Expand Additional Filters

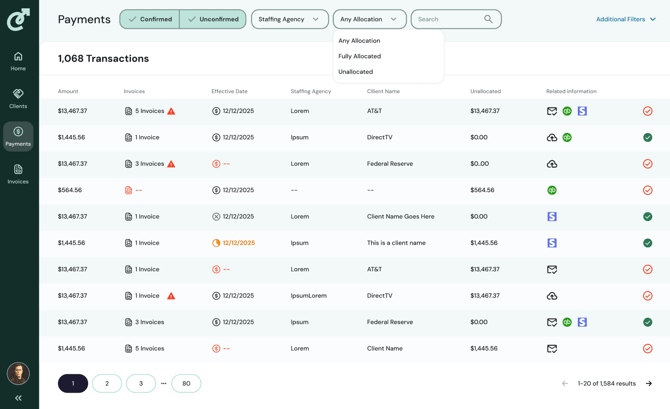click(626, 19)
